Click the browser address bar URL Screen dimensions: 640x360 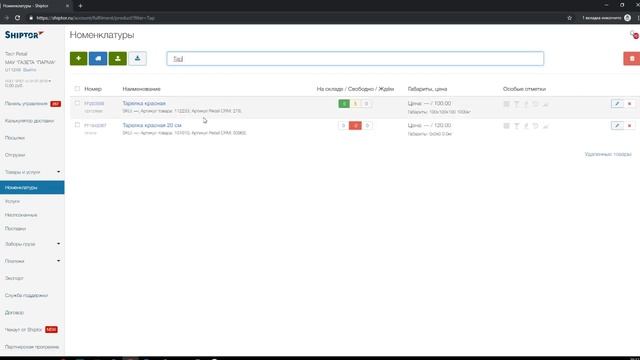96,18
